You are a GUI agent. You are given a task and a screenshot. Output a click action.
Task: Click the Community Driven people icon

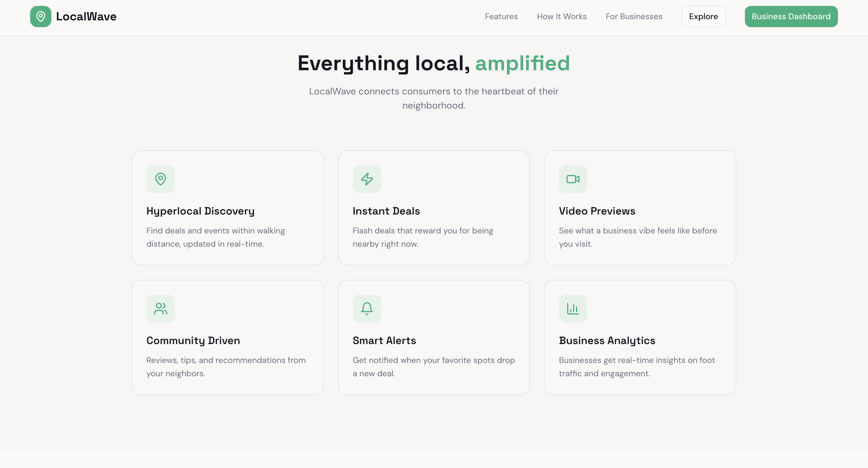pyautogui.click(x=160, y=308)
